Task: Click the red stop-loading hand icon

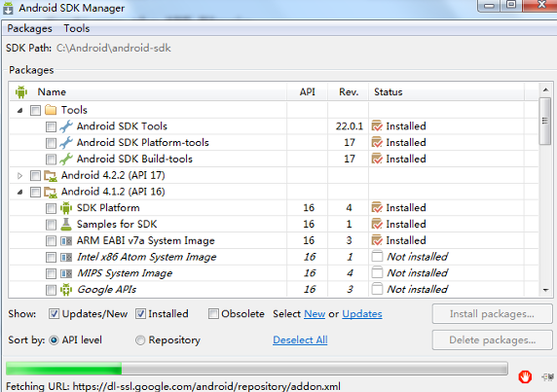Action: (x=525, y=376)
